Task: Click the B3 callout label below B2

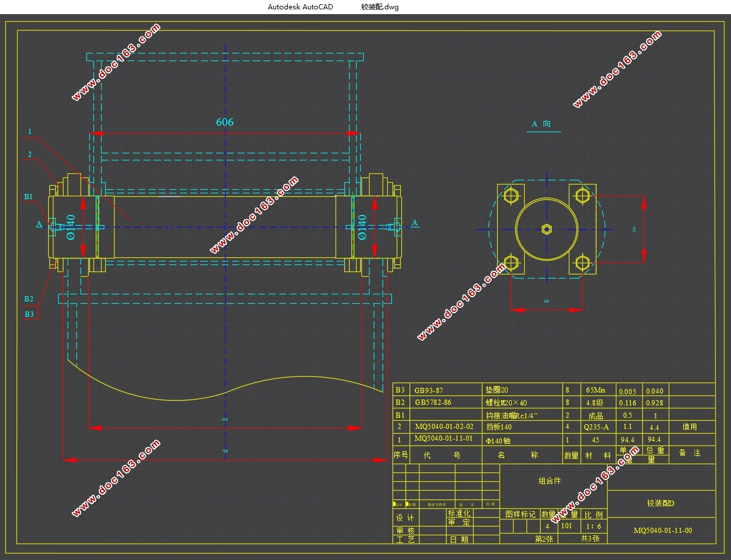Action: point(29,314)
